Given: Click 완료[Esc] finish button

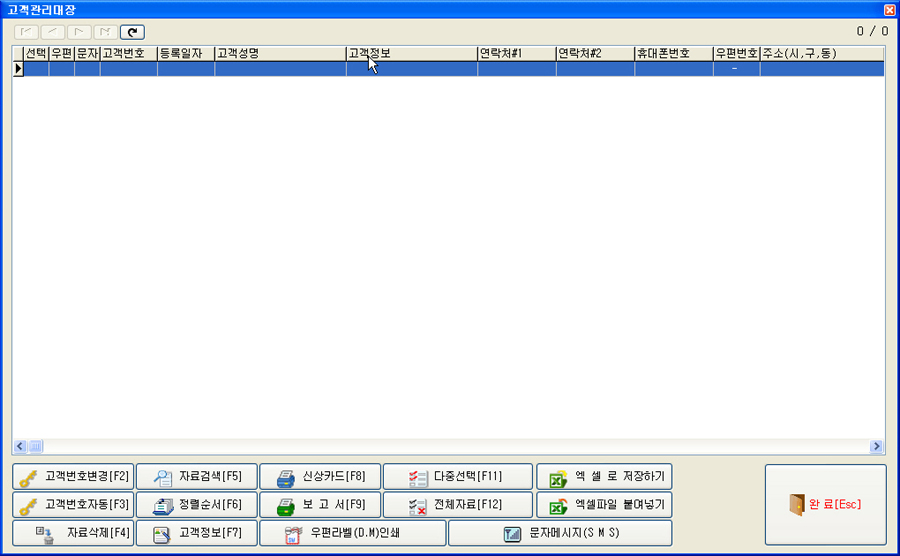Looking at the screenshot, I should point(825,504).
